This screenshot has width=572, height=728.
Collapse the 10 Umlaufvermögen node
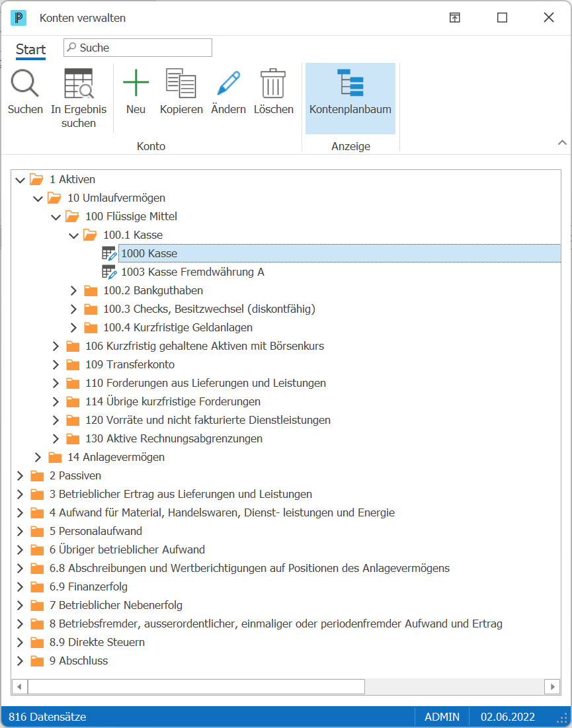pyautogui.click(x=38, y=198)
